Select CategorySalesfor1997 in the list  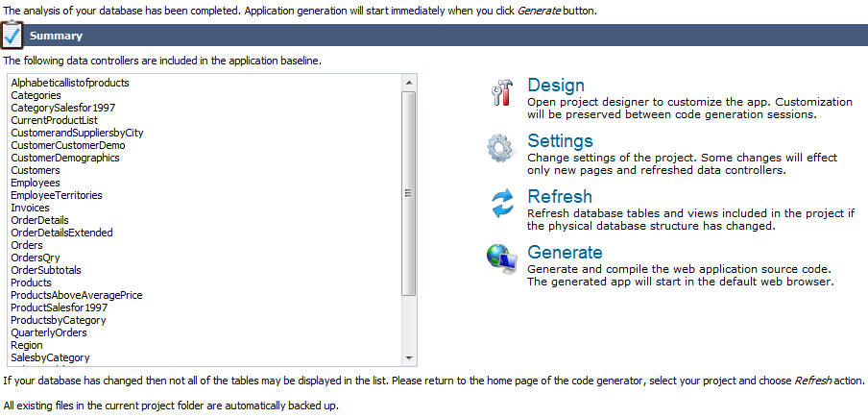coord(63,108)
